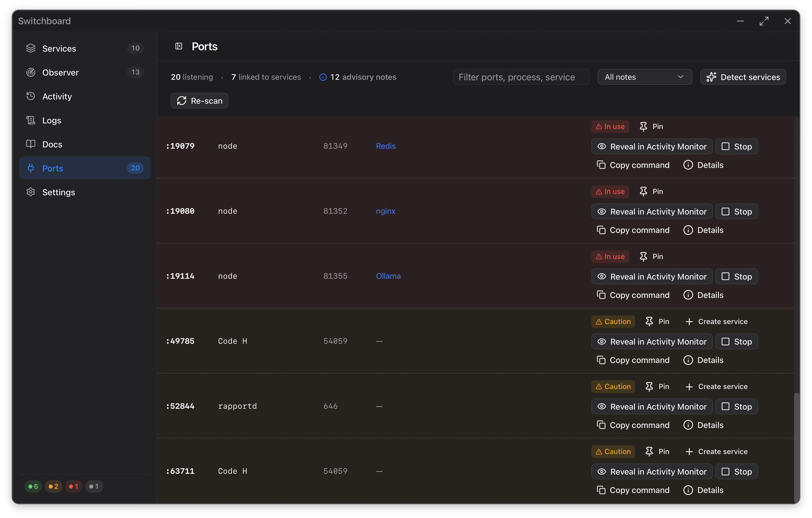The image size is (812, 518).
Task: Open the Redis service link
Action: pyautogui.click(x=386, y=146)
